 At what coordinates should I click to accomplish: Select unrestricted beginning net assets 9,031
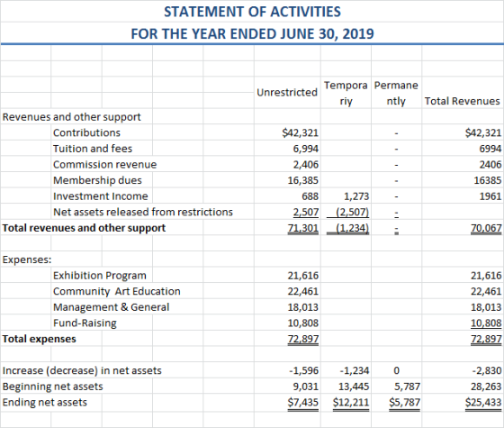click(x=306, y=387)
